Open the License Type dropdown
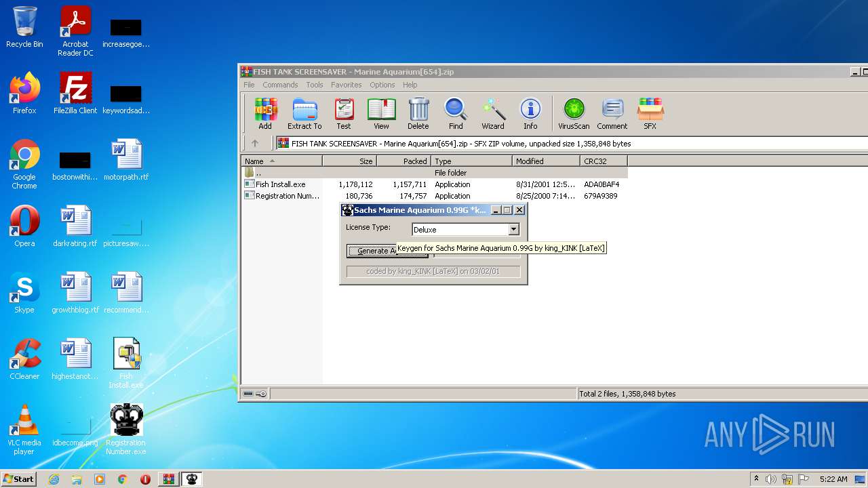Viewport: 868px width, 488px height. (513, 229)
